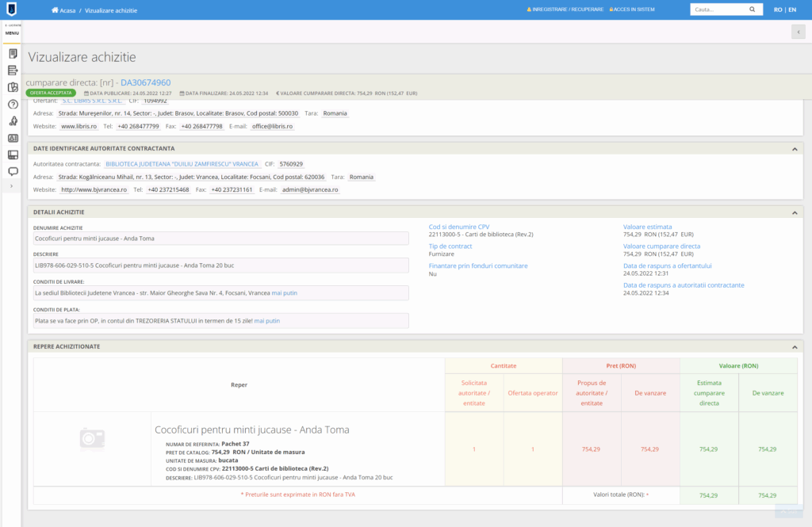Switch language to RO
Viewport: 812px width, 527px height.
[778, 10]
